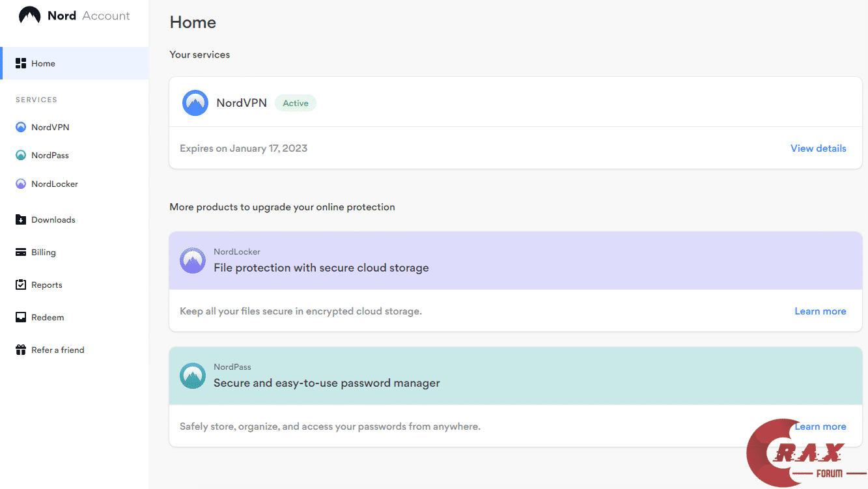The width and height of the screenshot is (868, 489).
Task: Click Learn more for NordPass
Action: click(820, 426)
